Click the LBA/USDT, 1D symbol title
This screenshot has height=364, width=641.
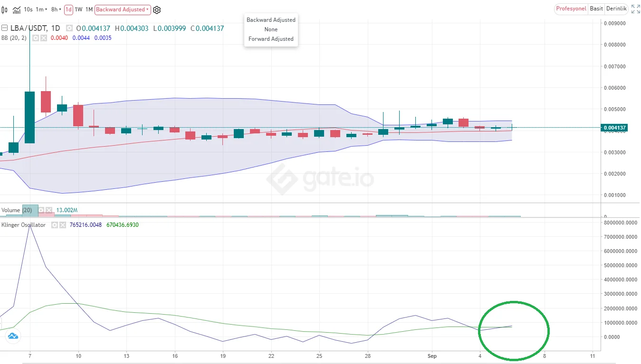pos(36,28)
